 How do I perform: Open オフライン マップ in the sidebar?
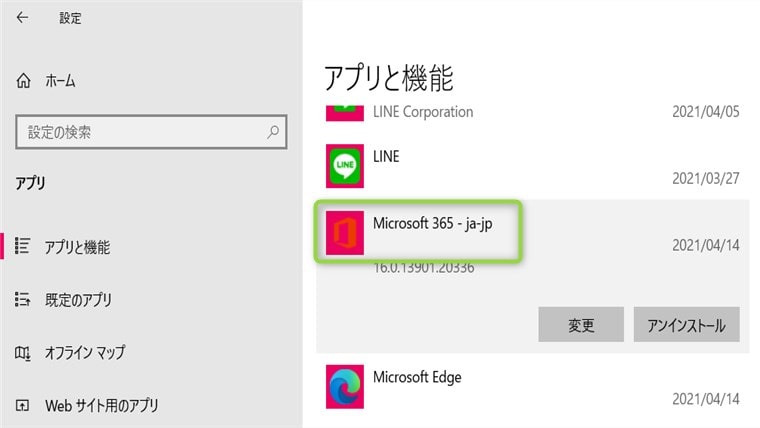(x=85, y=352)
